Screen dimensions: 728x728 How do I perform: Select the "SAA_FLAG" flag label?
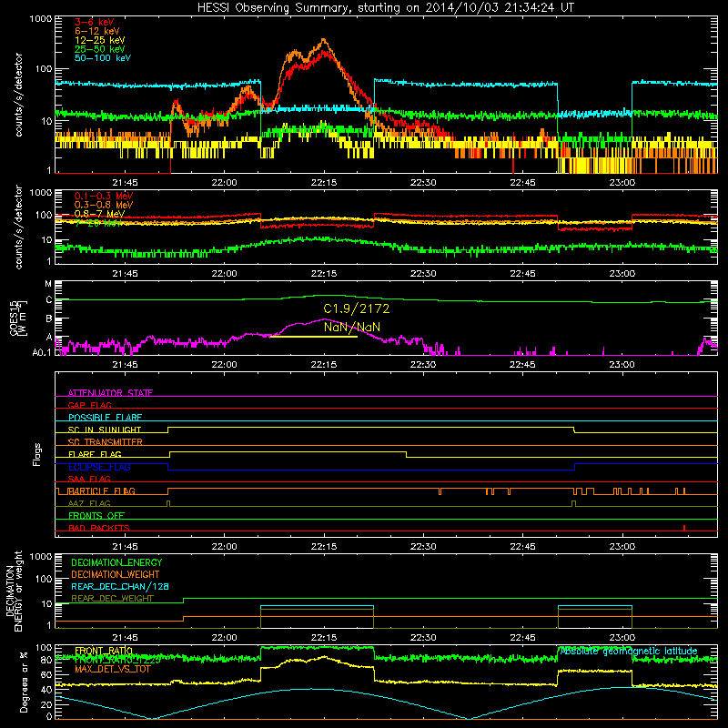coord(89,479)
